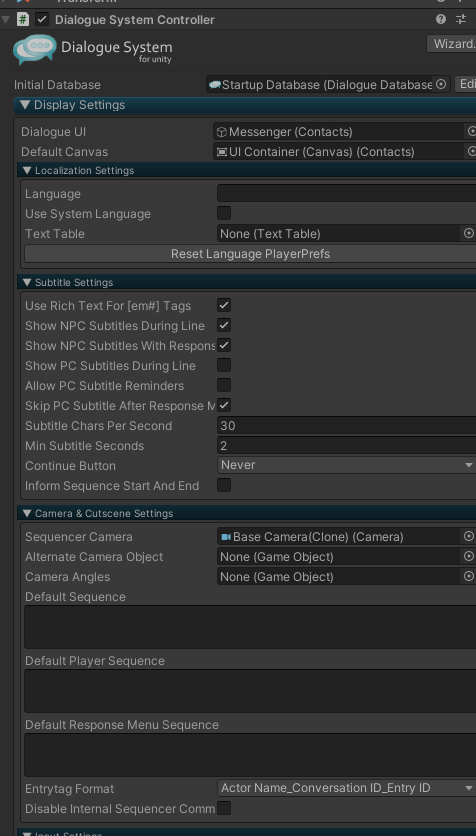The image size is (476, 836).
Task: Collapse the Display Settings foldout
Action: pyautogui.click(x=25, y=104)
